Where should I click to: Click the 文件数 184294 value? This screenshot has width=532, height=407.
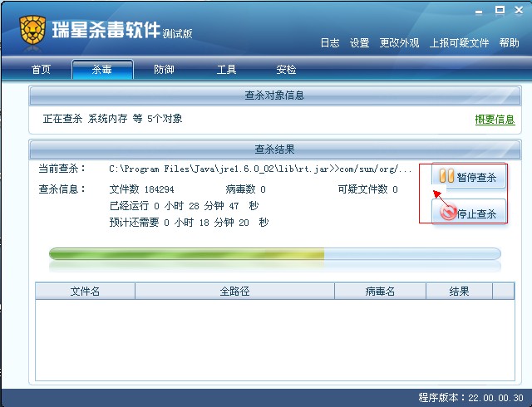[141, 189]
